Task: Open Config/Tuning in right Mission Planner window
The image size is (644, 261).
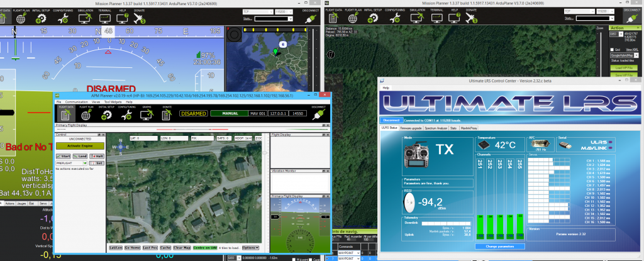Action: pos(395,16)
